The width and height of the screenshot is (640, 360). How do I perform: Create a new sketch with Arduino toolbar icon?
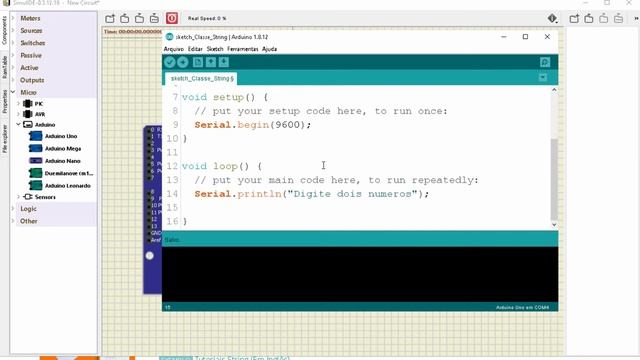[198, 62]
